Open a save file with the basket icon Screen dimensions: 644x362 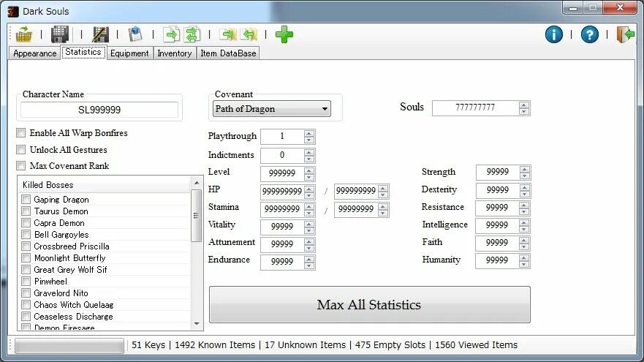[24, 34]
